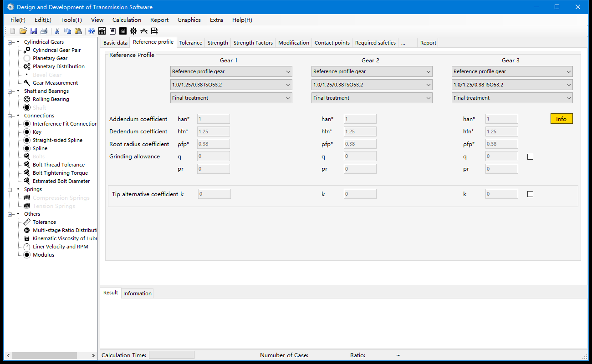Open the File(F) menu
The width and height of the screenshot is (592, 364).
18,20
